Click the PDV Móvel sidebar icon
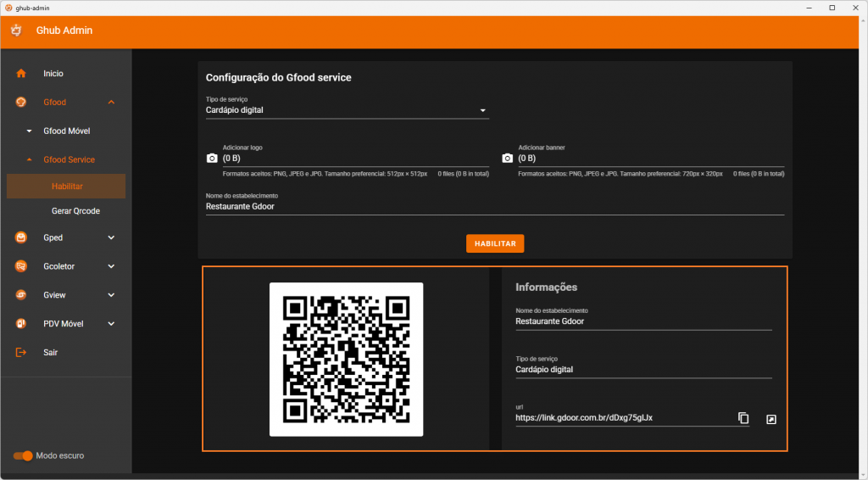Screen dimensions: 868x480 tap(21, 324)
